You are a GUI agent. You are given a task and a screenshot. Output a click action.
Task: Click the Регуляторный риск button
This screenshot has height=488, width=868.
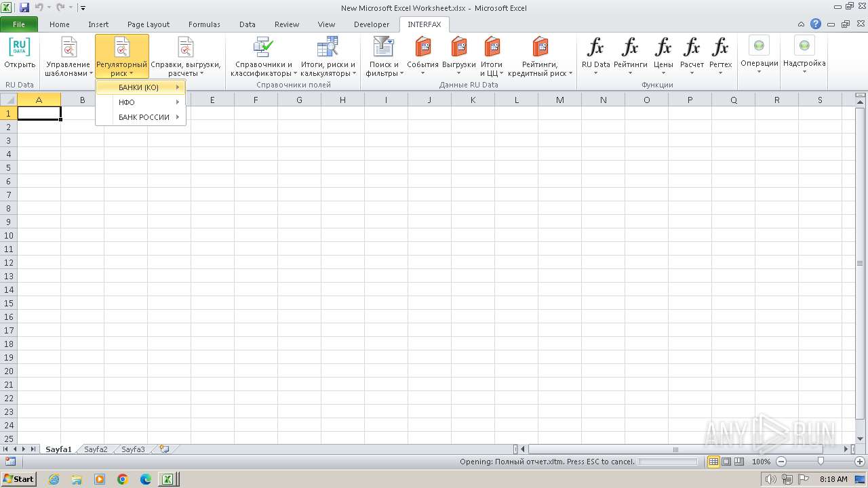point(122,57)
